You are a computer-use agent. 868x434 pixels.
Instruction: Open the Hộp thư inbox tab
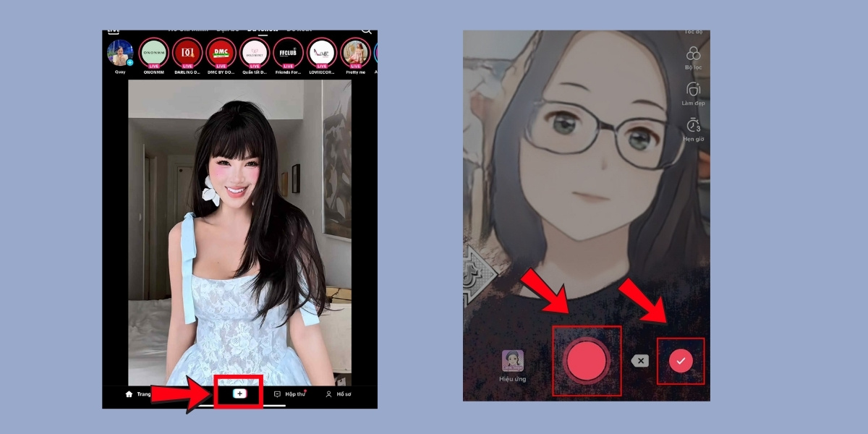(x=289, y=394)
